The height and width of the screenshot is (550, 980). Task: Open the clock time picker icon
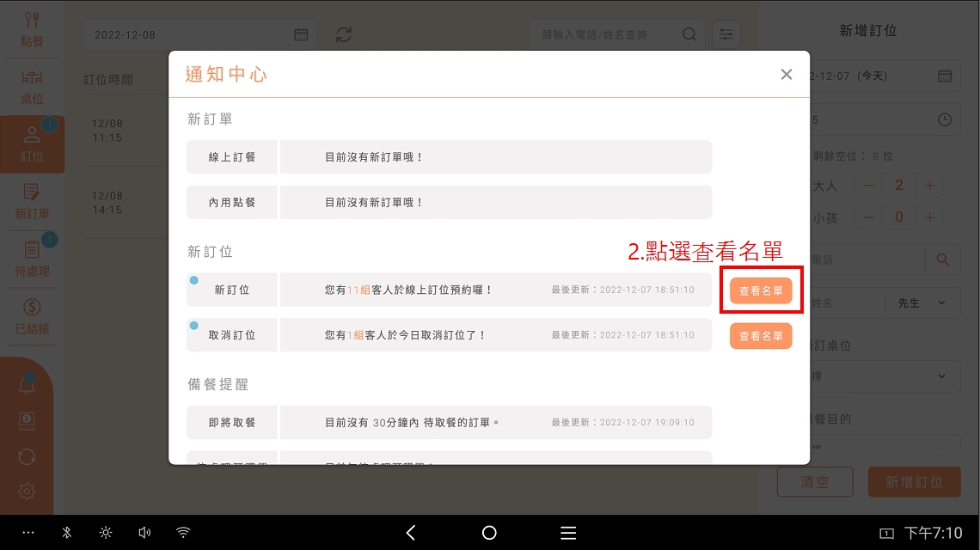[x=945, y=119]
